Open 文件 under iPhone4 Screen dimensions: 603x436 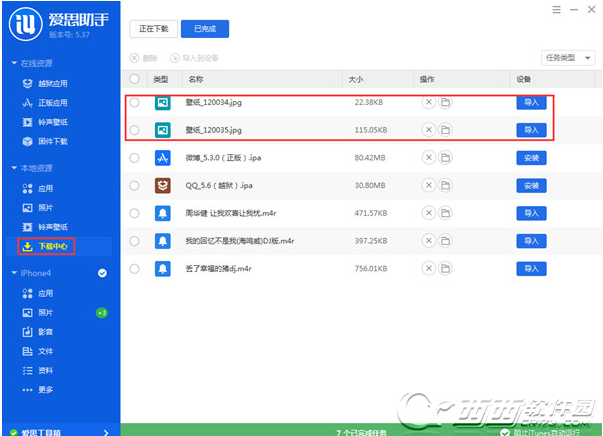(38, 351)
